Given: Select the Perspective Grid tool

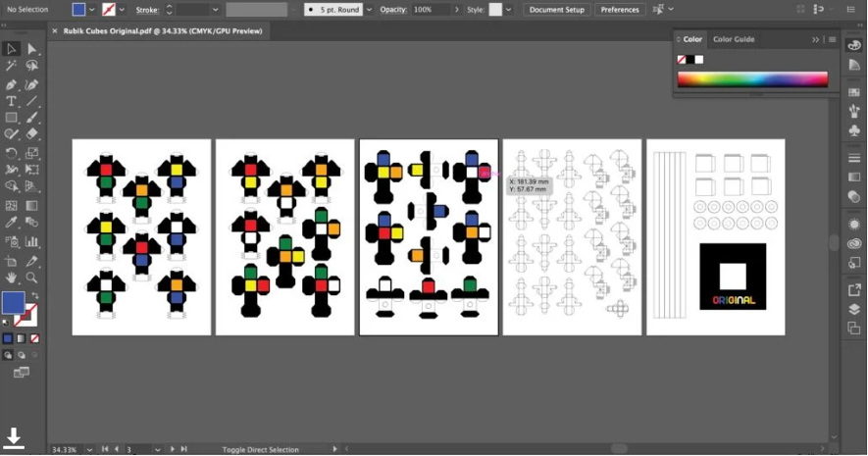Looking at the screenshot, I should (x=32, y=186).
